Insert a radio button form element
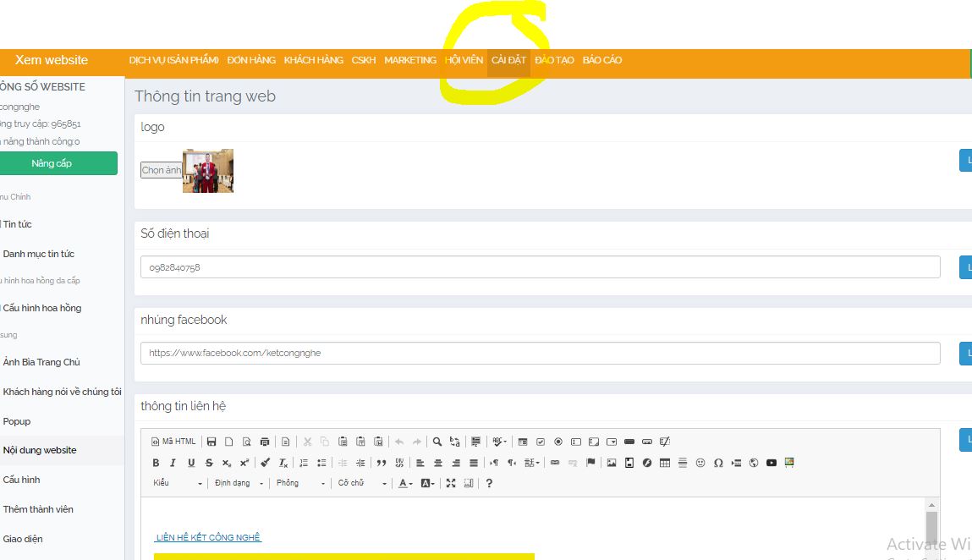The image size is (972, 560). 558,442
